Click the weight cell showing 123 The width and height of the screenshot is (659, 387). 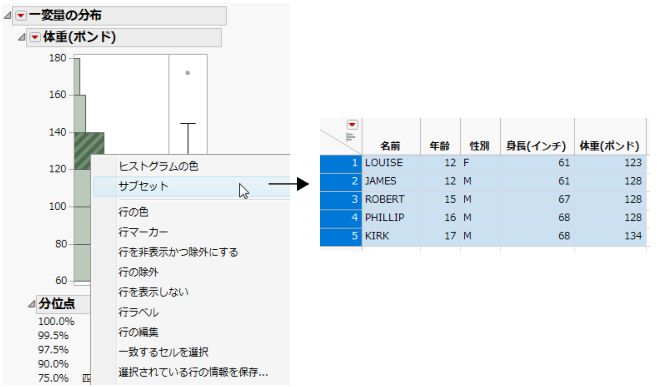click(610, 163)
